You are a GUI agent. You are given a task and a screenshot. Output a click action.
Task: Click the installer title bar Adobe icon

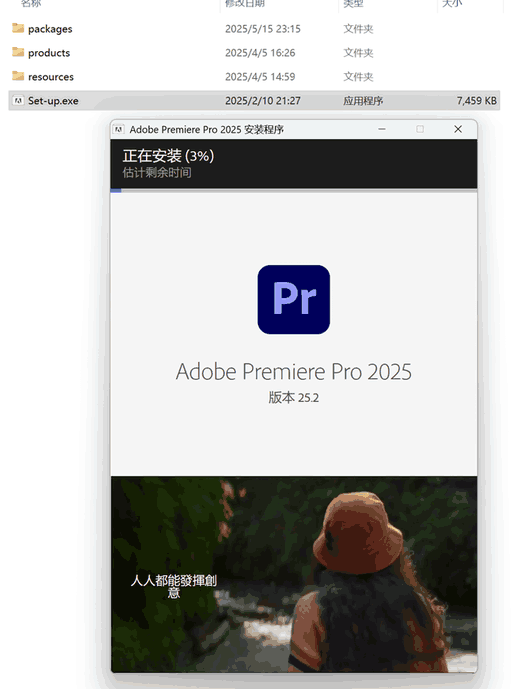point(118,129)
